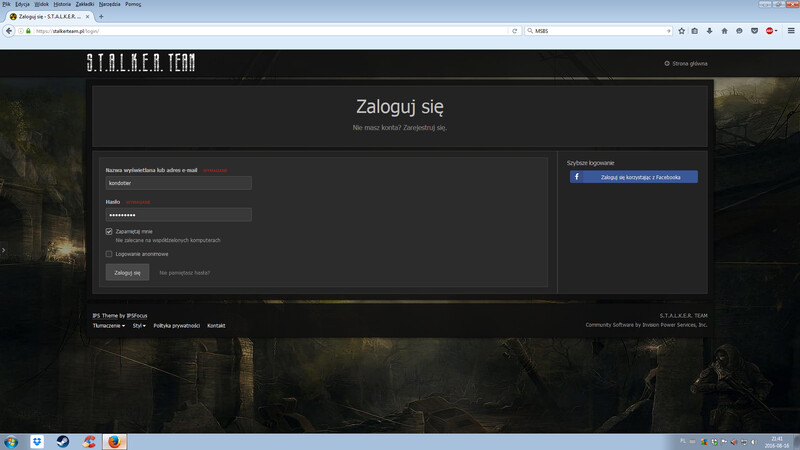The image size is (800, 450).
Task: Open the downloads arrow icon
Action: pos(709,30)
